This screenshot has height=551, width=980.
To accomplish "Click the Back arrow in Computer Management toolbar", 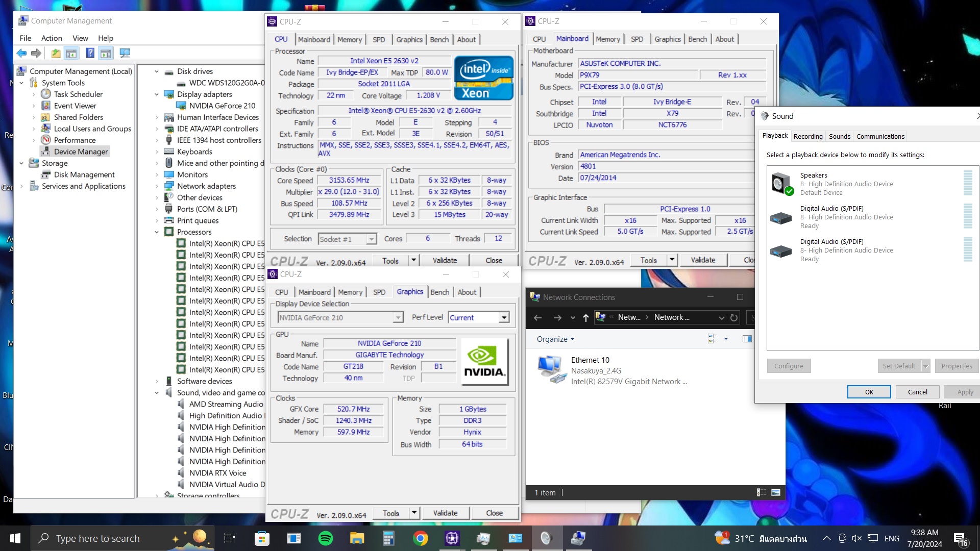I will coord(21,53).
